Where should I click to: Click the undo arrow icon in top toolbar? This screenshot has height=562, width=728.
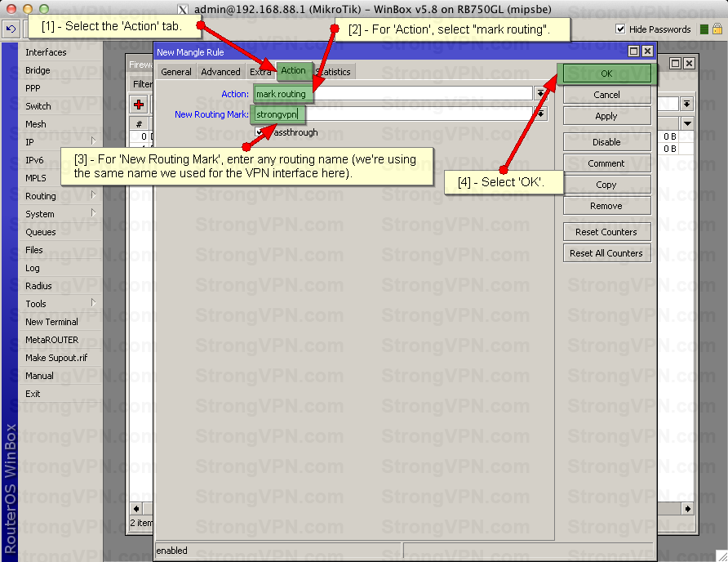(11, 29)
